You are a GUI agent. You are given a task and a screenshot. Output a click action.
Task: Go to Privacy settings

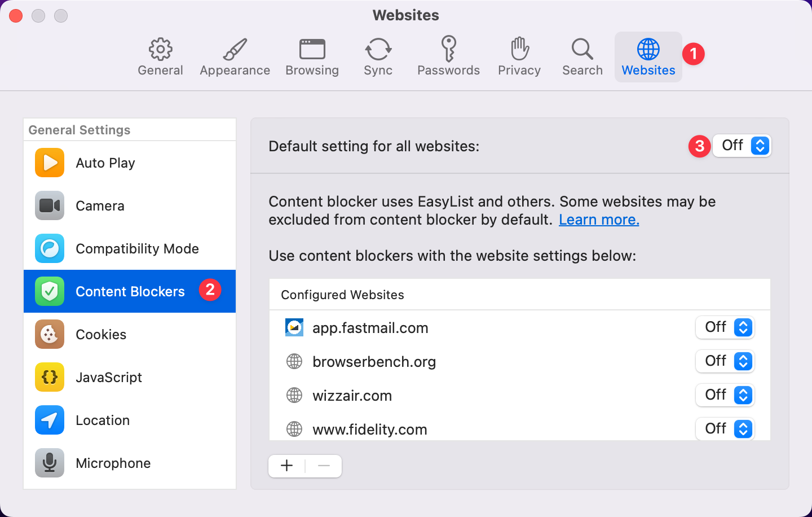[519, 56]
